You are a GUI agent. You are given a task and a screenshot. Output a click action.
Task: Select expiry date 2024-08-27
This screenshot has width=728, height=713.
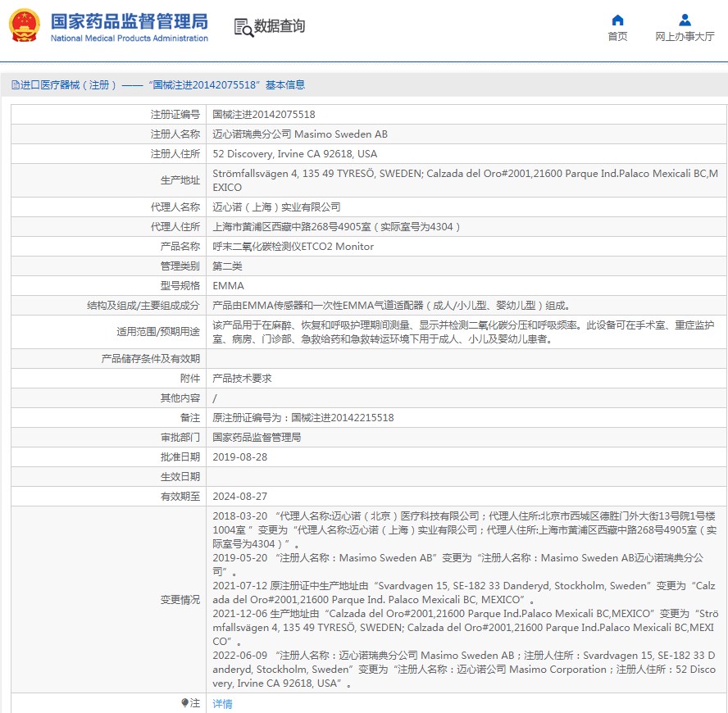[x=240, y=497]
